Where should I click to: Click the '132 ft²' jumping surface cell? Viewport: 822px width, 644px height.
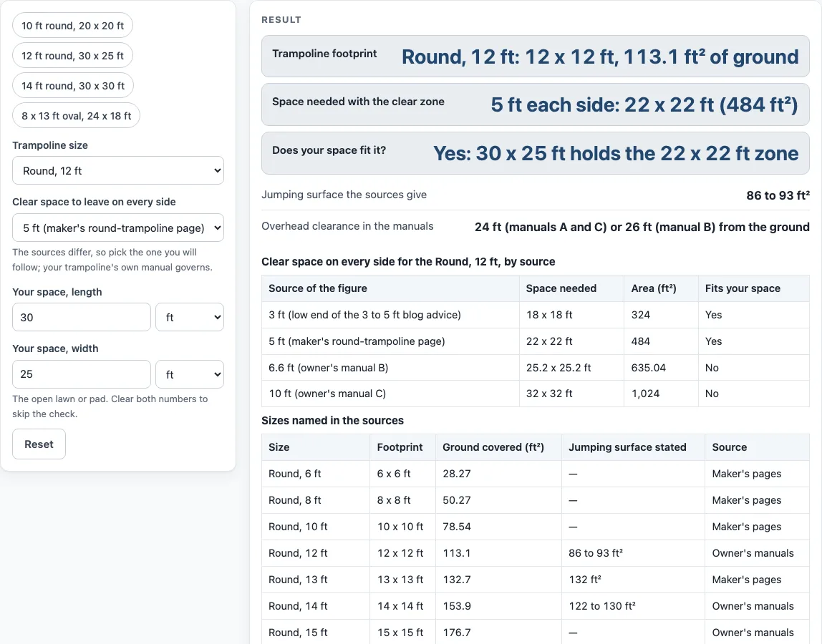point(633,580)
